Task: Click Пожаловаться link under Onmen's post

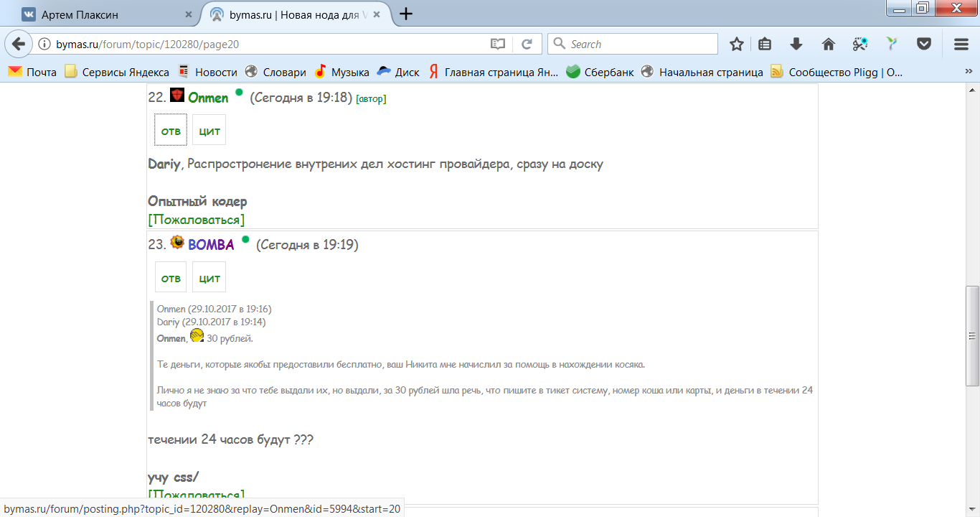Action: pos(196,219)
